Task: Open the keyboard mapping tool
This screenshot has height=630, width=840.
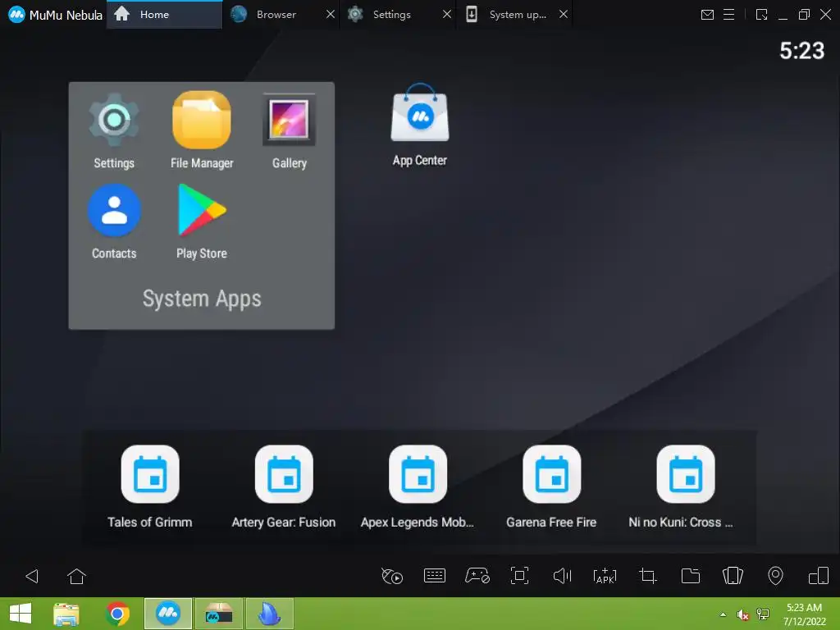Action: point(435,576)
